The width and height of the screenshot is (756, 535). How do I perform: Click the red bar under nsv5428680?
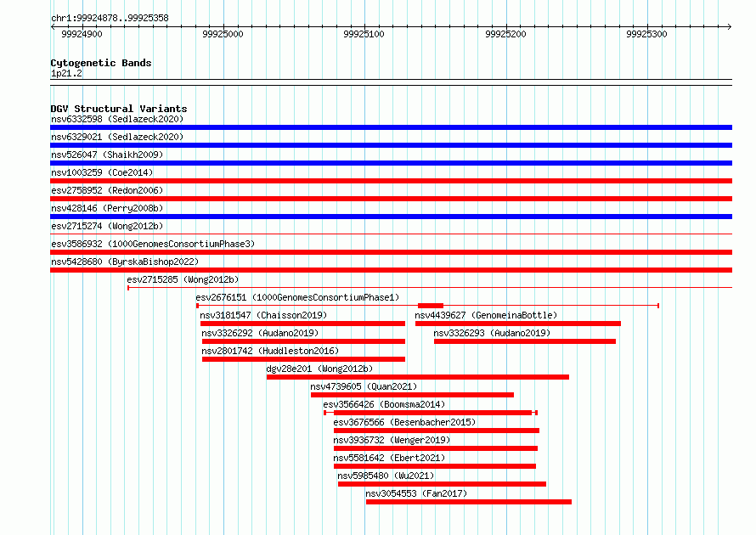coord(391,270)
